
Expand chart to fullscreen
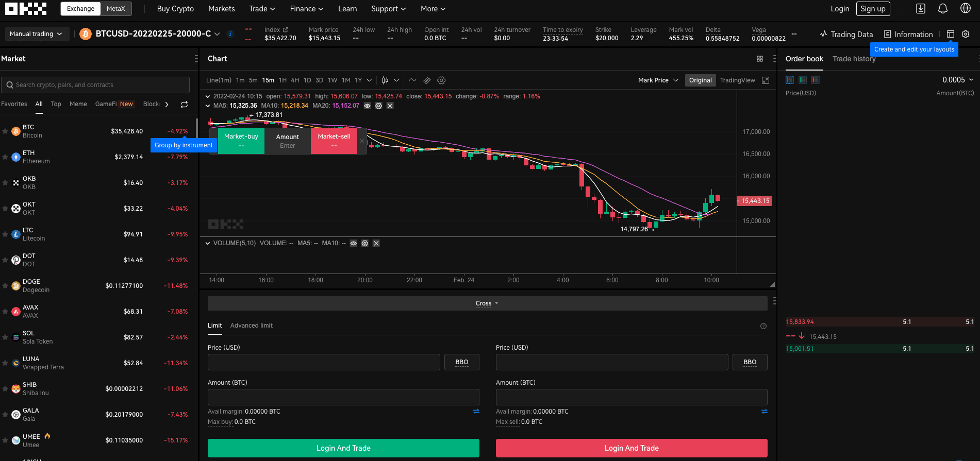point(766,80)
